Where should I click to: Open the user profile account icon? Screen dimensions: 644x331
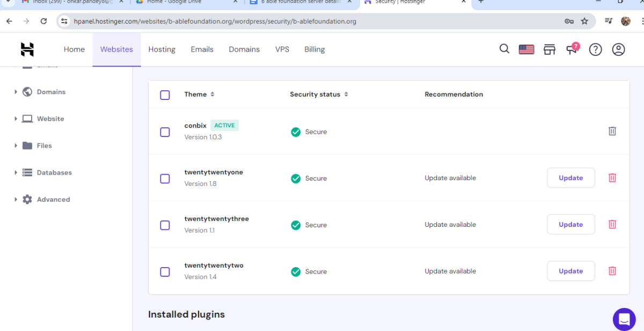618,49
